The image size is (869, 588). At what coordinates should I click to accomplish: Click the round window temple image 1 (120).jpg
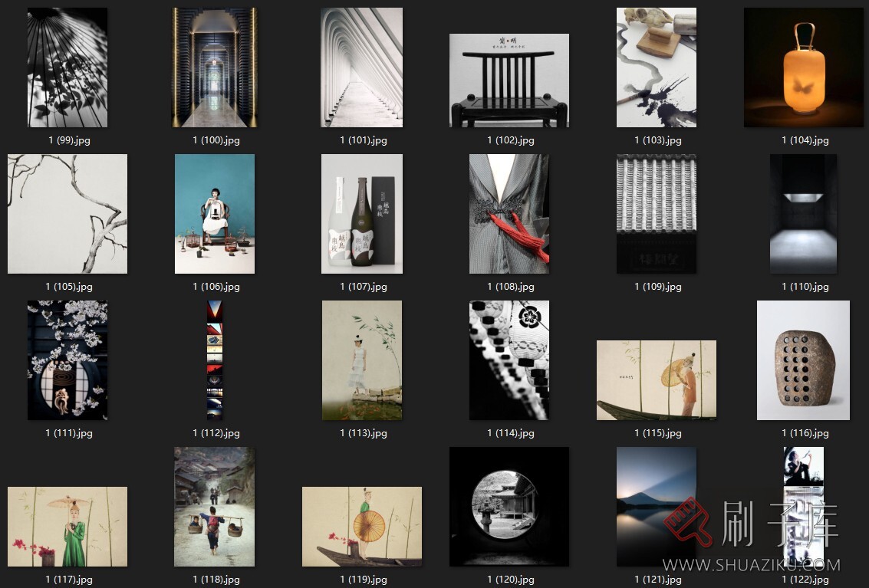509,507
